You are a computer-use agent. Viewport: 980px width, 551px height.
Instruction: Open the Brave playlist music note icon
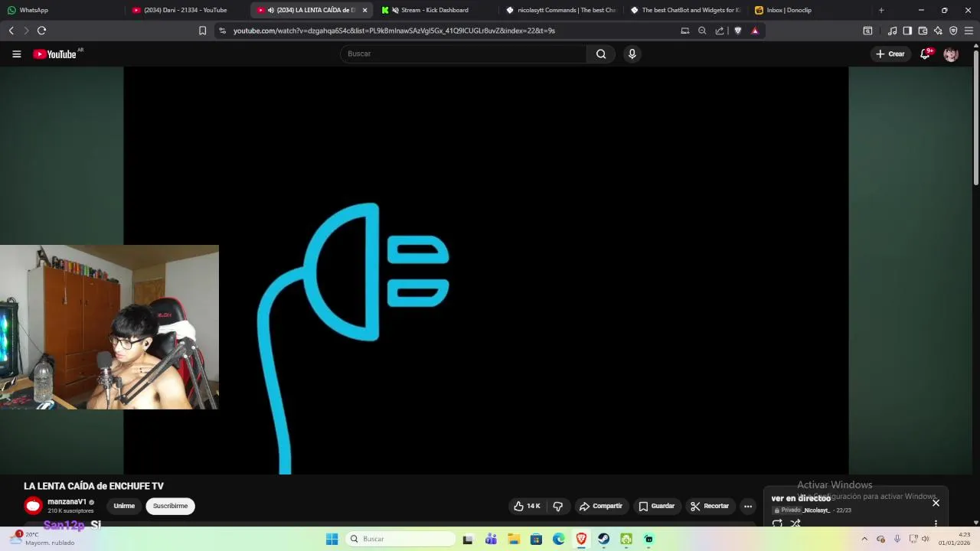(892, 31)
